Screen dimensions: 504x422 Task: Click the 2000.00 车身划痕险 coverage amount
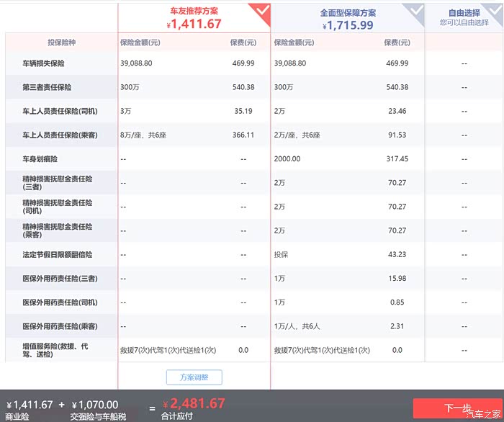pos(287,159)
